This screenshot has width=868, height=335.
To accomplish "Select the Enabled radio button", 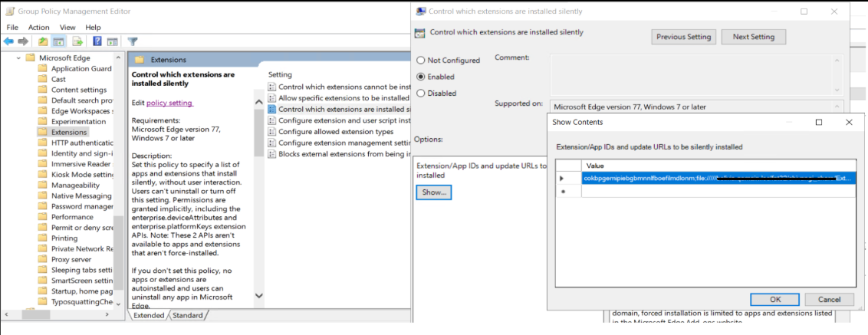I will click(x=420, y=77).
